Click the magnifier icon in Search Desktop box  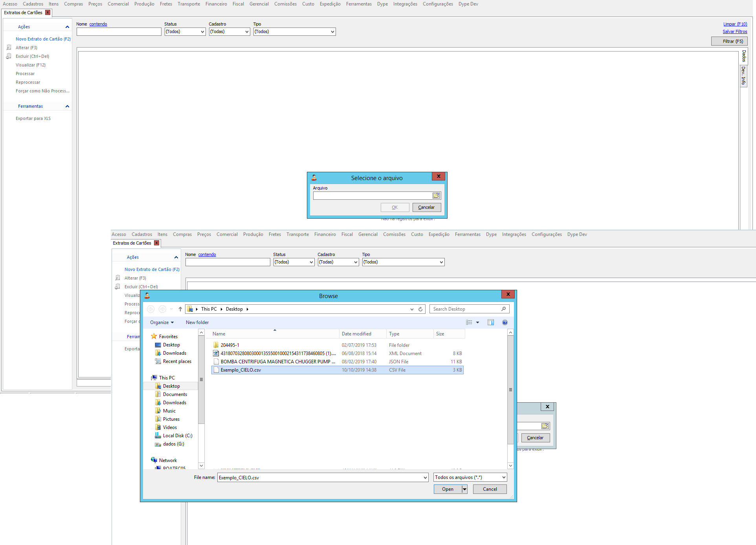(x=504, y=309)
